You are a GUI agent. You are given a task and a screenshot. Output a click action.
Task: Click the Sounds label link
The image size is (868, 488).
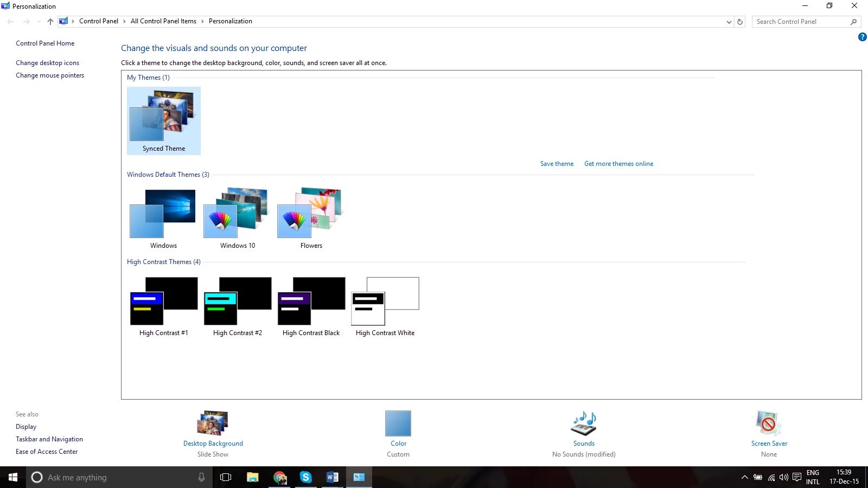tap(584, 444)
